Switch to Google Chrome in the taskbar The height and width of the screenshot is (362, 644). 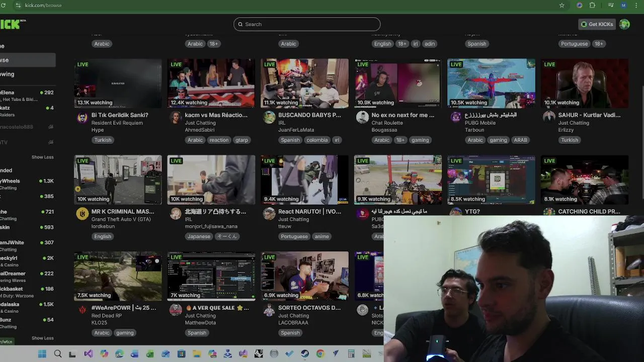[320, 354]
